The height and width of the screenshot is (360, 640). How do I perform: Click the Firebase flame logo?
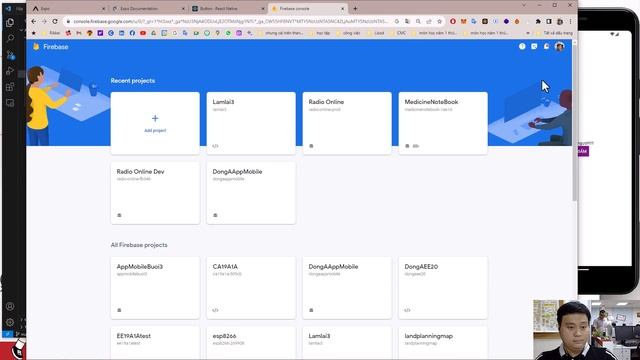[x=36, y=47]
